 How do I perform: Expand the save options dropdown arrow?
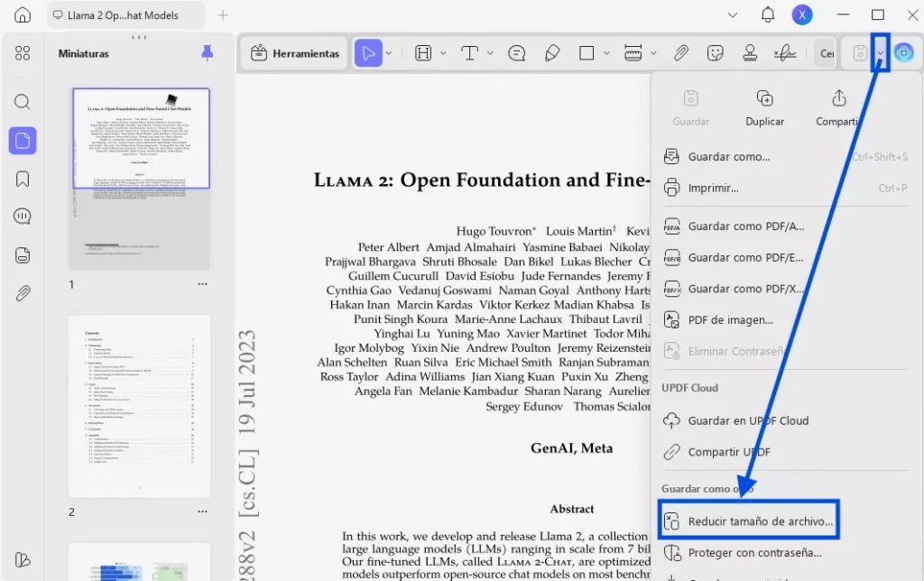[x=880, y=53]
